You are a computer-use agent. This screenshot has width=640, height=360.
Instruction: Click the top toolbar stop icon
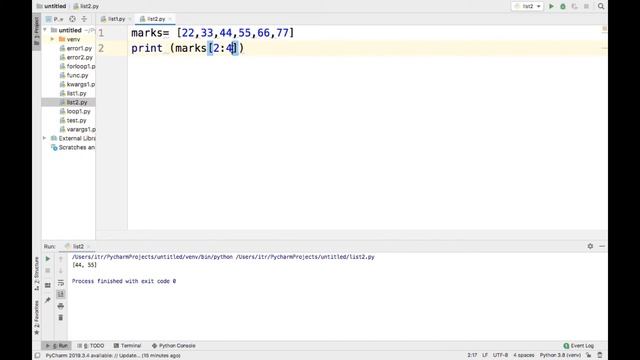tap(586, 6)
